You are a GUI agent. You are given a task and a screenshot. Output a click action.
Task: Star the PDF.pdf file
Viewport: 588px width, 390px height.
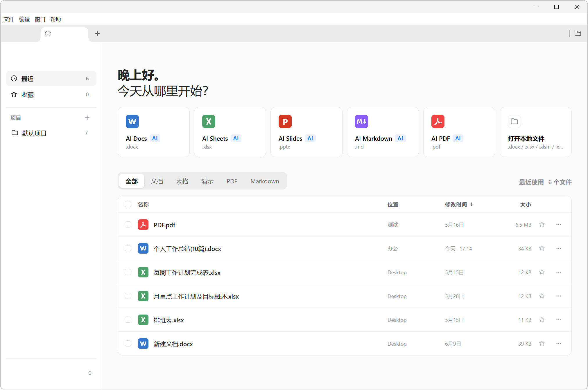click(x=542, y=225)
